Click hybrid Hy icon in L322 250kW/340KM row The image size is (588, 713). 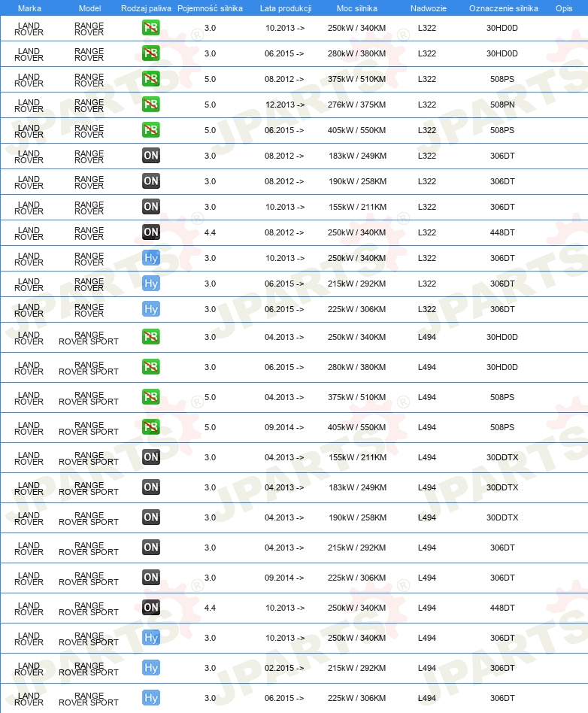(x=150, y=258)
